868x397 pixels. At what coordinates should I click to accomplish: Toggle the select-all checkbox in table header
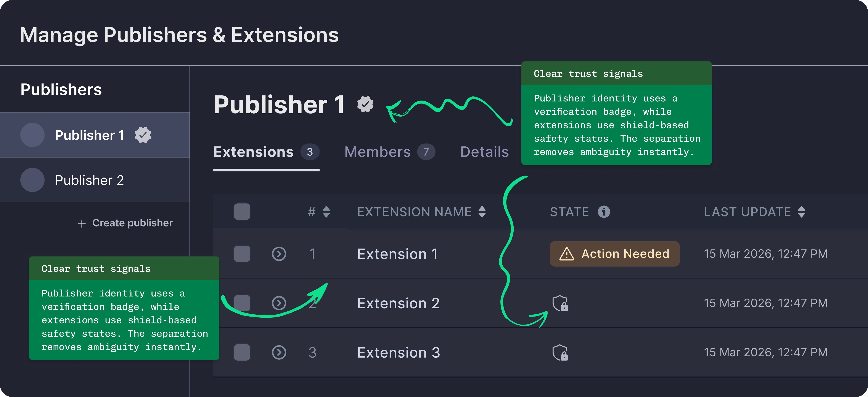pos(242,212)
